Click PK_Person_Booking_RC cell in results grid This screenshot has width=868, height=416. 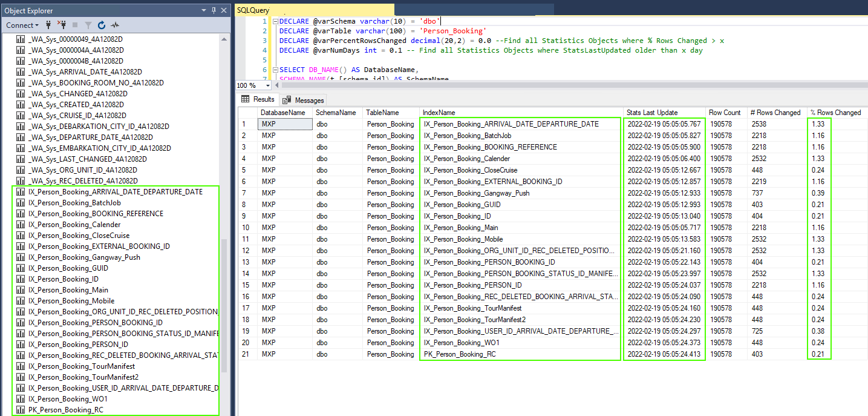point(521,354)
